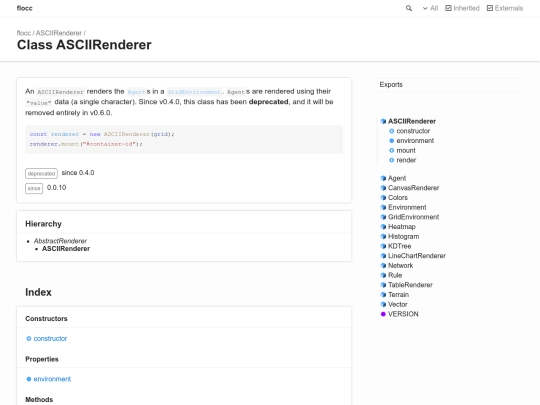This screenshot has width=540, height=405.
Task: Open the TableRenderer class page
Action: pos(410,285)
